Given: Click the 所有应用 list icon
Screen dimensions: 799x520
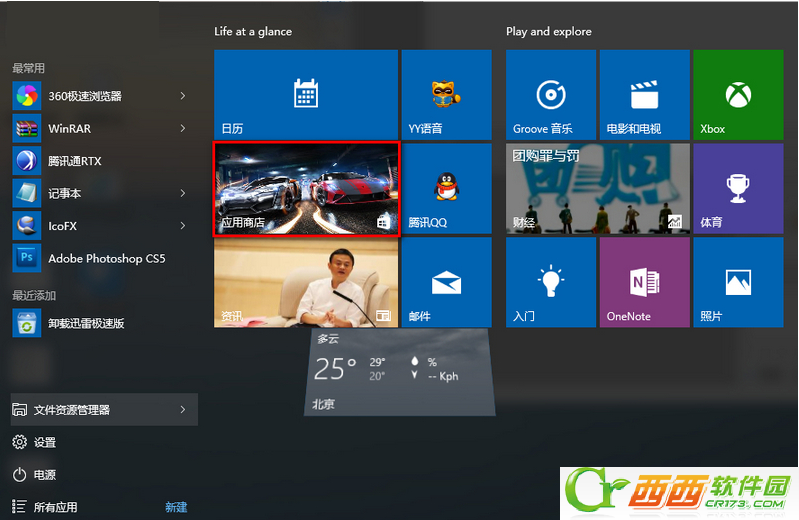Looking at the screenshot, I should click(19, 507).
